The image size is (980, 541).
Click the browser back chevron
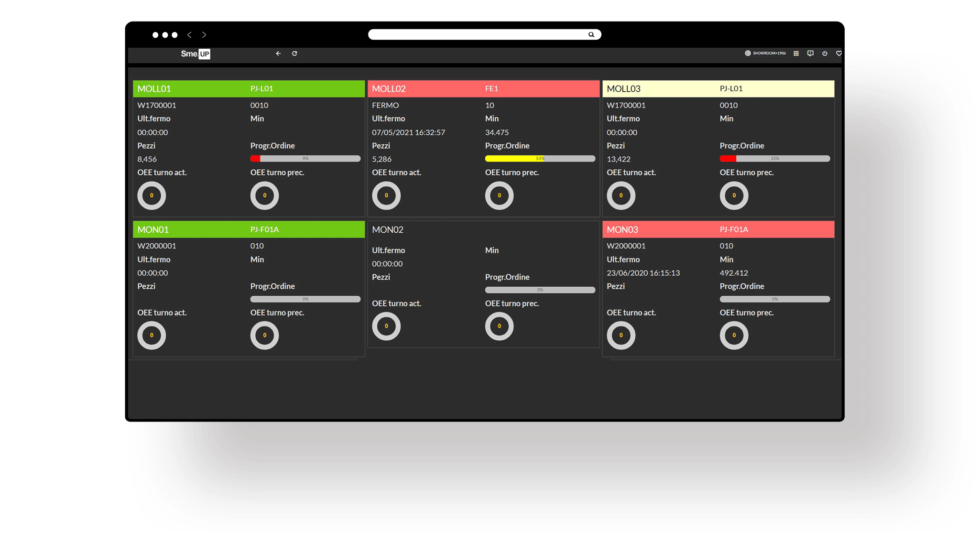coord(190,35)
